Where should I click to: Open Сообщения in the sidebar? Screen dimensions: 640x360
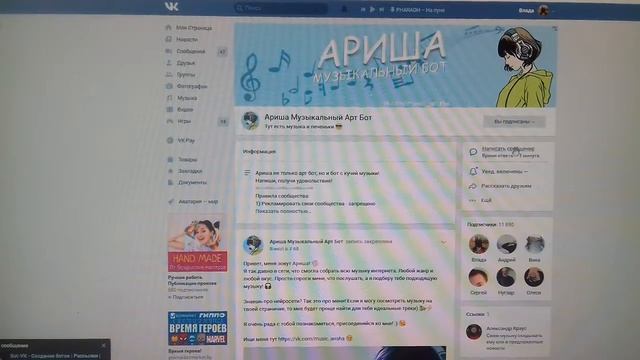(x=191, y=51)
